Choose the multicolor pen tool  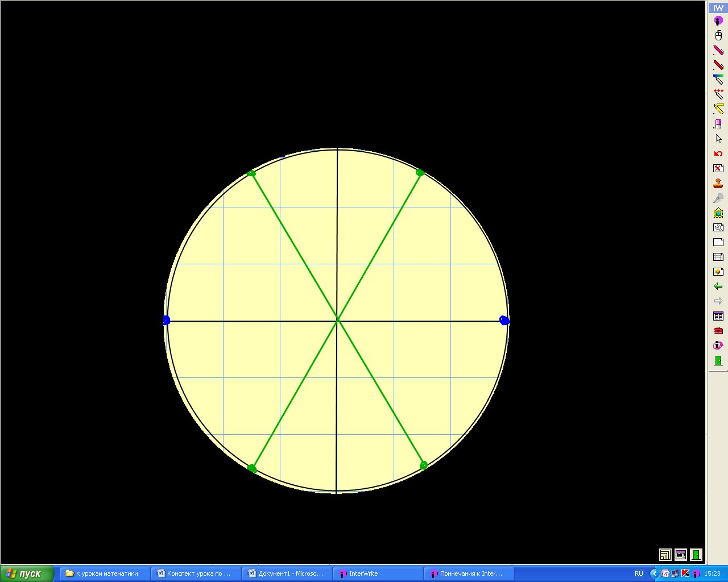pos(718,80)
